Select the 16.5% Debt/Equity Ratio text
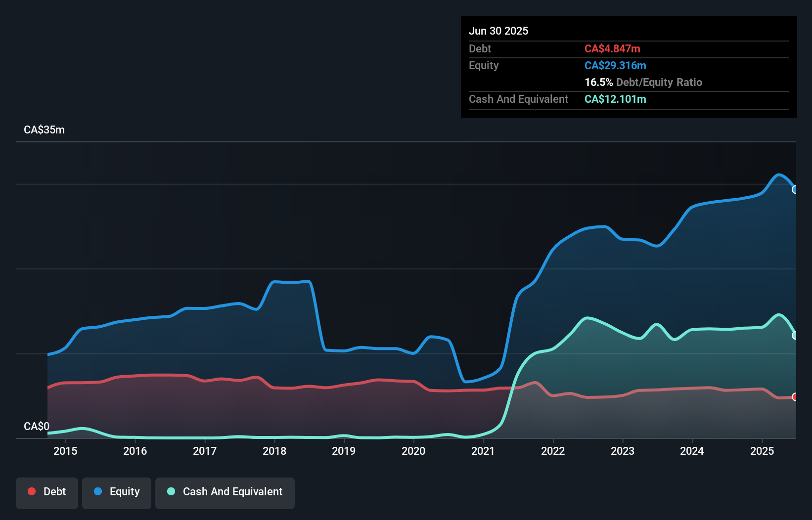This screenshot has width=812, height=520. click(643, 83)
